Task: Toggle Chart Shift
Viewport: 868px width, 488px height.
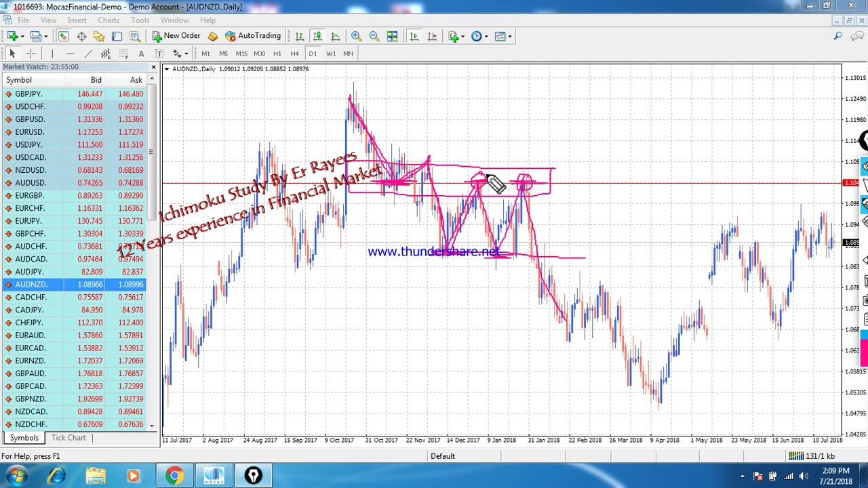Action: 432,36
